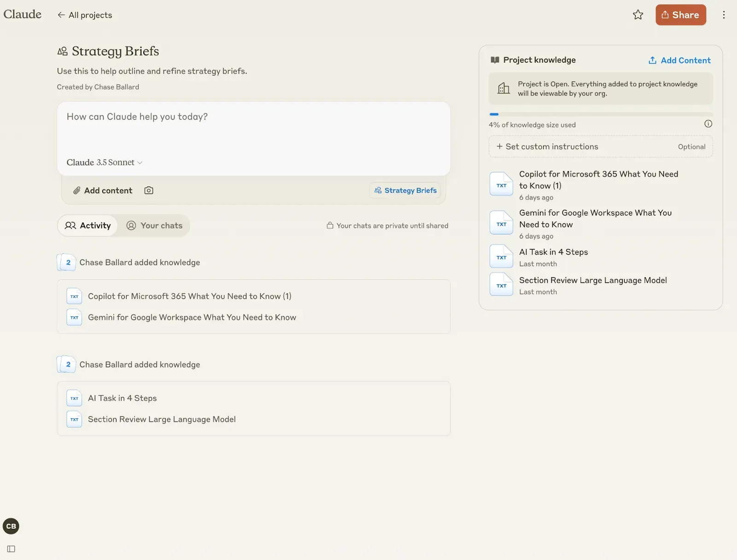Click the info icon next to knowledge size
This screenshot has width=737, height=560.
pyautogui.click(x=708, y=124)
